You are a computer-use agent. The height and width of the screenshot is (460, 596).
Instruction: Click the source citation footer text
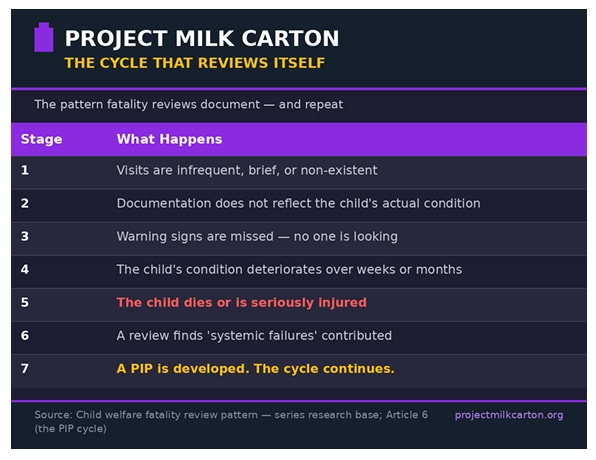point(231,422)
